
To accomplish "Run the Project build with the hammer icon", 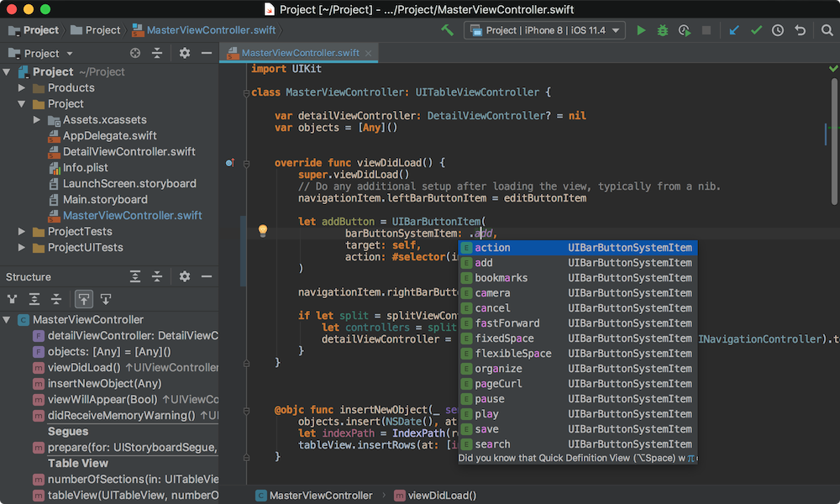I will [x=448, y=30].
